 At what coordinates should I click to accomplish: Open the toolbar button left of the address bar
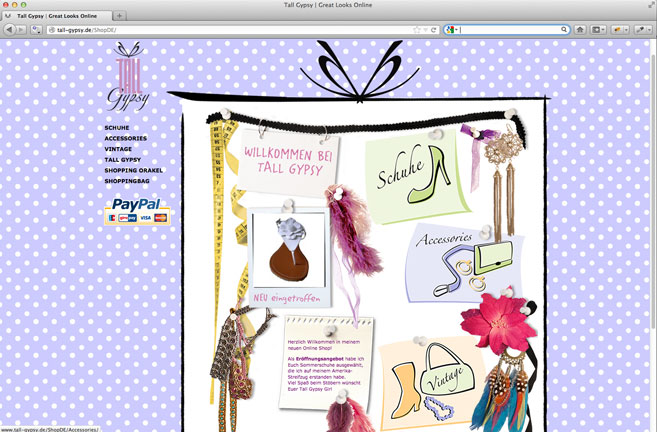pos(36,30)
